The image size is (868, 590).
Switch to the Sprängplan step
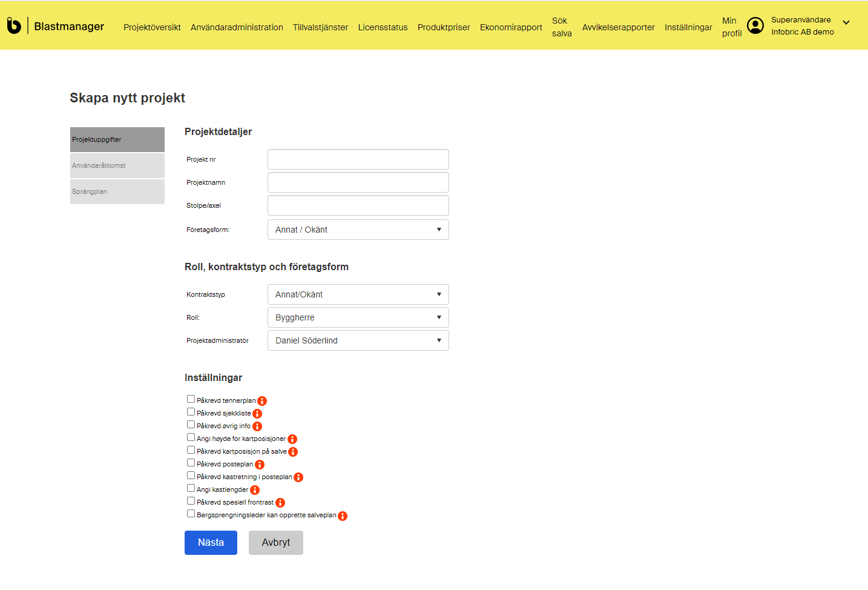point(117,191)
